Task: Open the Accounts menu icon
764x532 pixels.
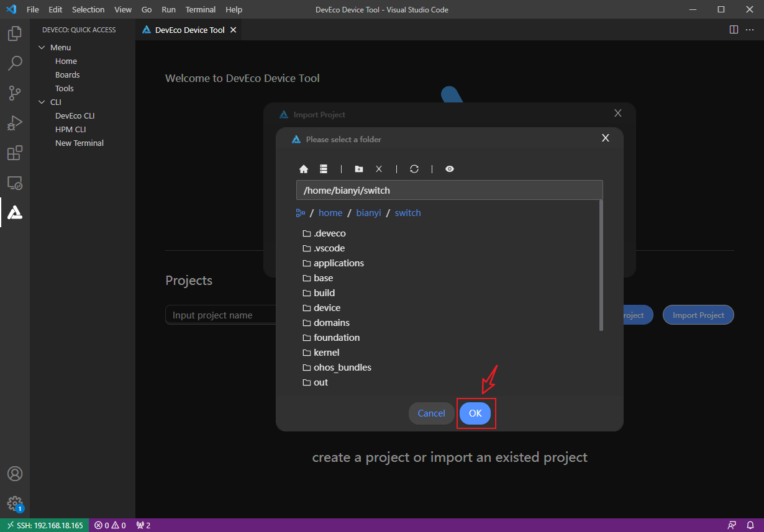Action: [15, 474]
